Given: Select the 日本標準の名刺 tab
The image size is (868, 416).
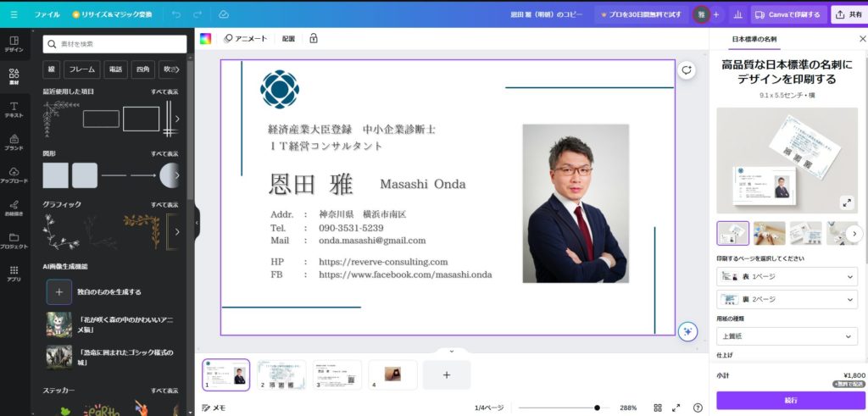Looking at the screenshot, I should pyautogui.click(x=754, y=39).
